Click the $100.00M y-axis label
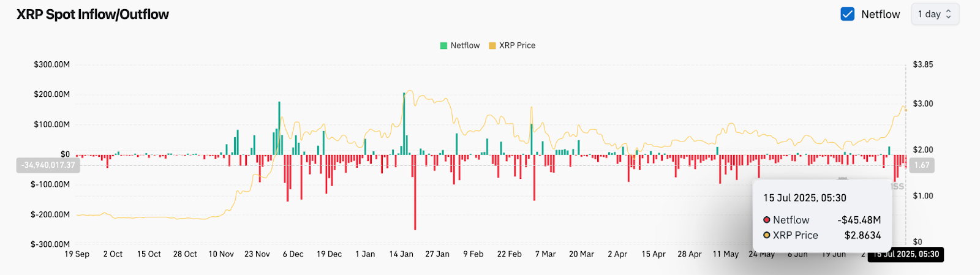 [x=52, y=124]
